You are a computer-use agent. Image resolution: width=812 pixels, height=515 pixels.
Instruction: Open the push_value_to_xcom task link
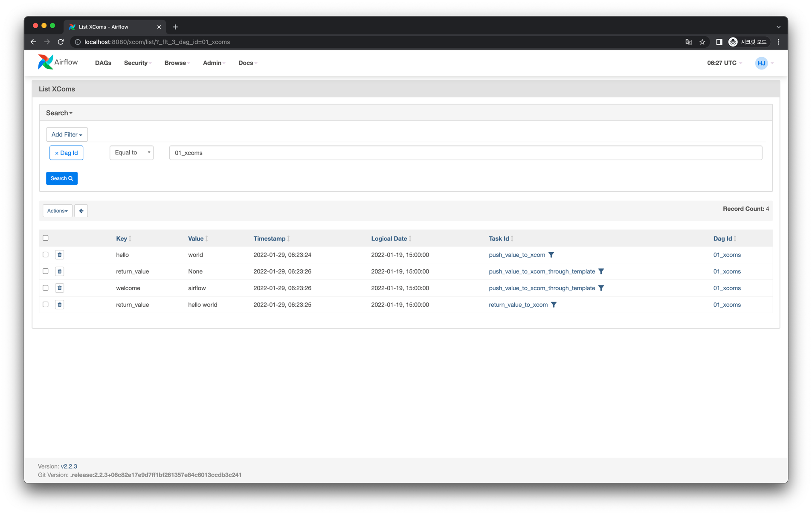click(517, 255)
